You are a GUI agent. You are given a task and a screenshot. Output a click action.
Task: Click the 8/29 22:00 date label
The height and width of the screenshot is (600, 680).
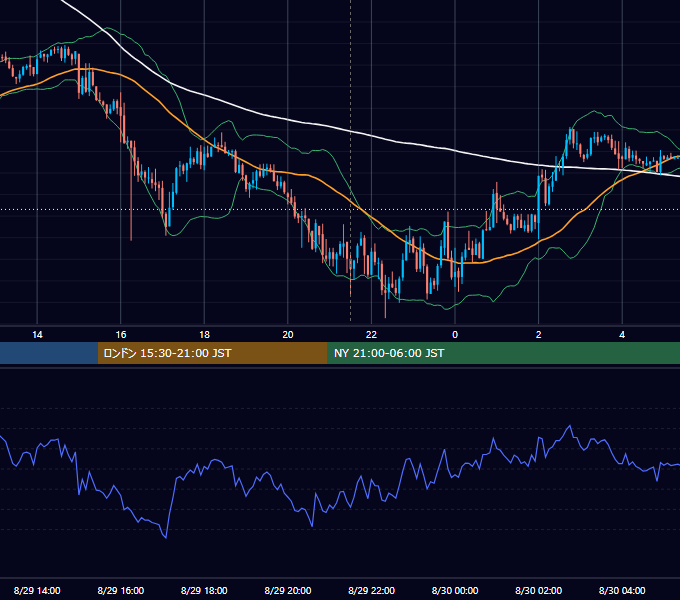[372, 590]
